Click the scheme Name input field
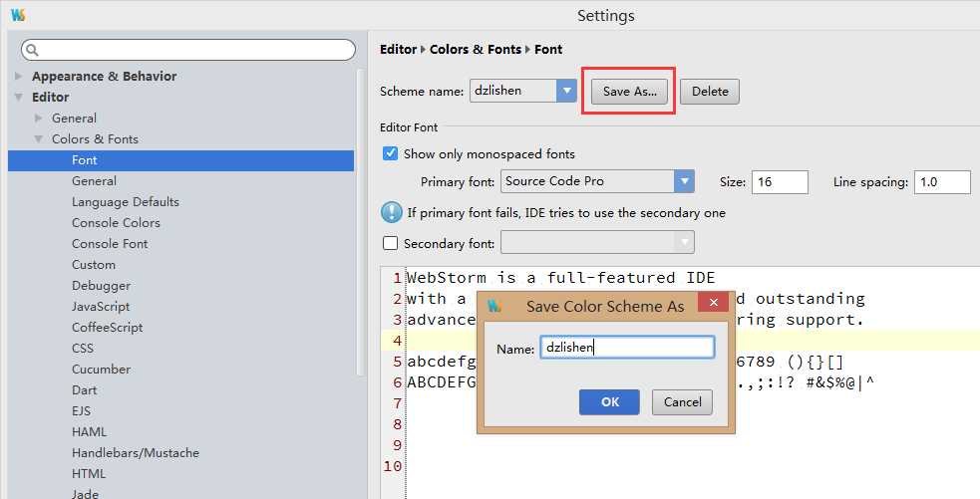This screenshot has height=499, width=980. tap(627, 348)
